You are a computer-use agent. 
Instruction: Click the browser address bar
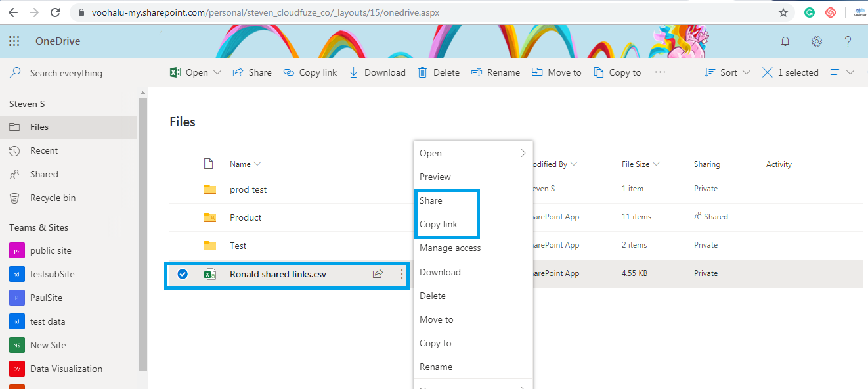263,12
